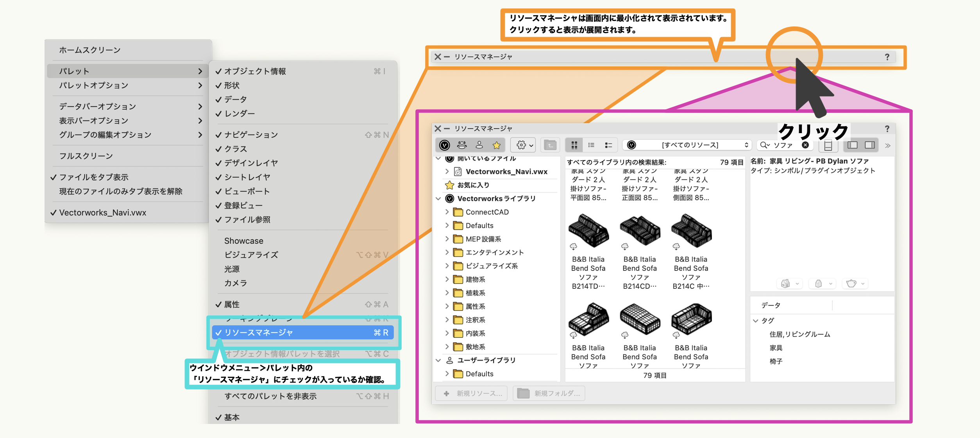
Task: Toggle the left file browser pane
Action: [852, 145]
